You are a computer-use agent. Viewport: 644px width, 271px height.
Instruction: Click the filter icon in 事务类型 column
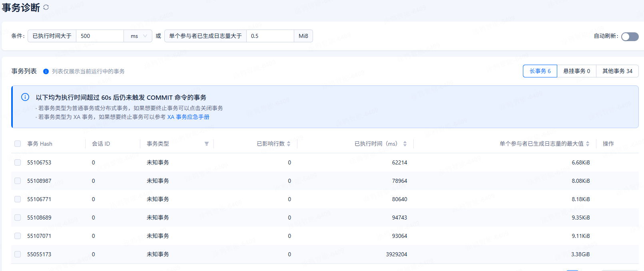[207, 144]
